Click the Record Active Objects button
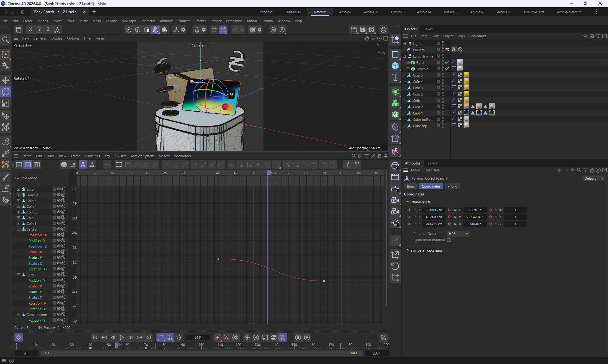This screenshot has height=364, width=608. [217, 337]
